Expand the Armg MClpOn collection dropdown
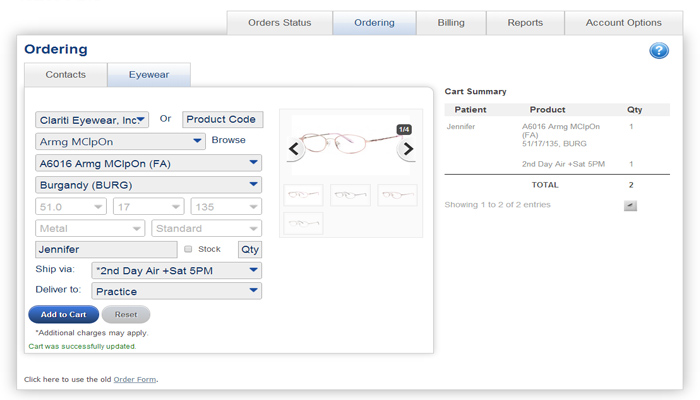The width and height of the screenshot is (700, 400). (x=121, y=142)
